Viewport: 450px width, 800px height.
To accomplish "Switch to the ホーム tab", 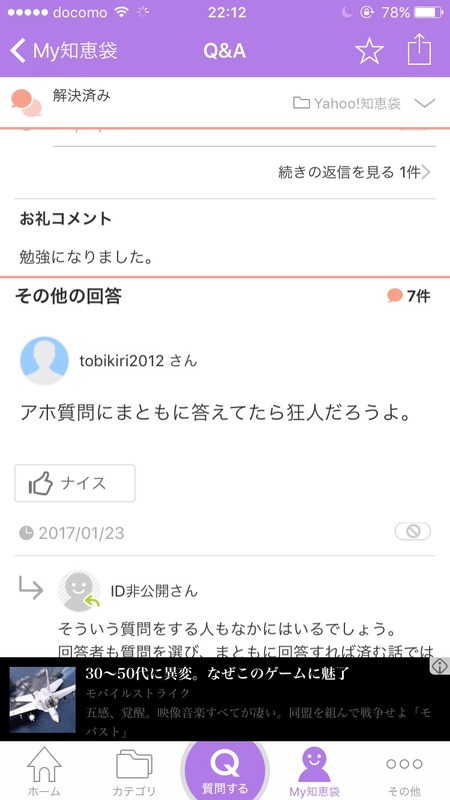I will [x=44, y=771].
